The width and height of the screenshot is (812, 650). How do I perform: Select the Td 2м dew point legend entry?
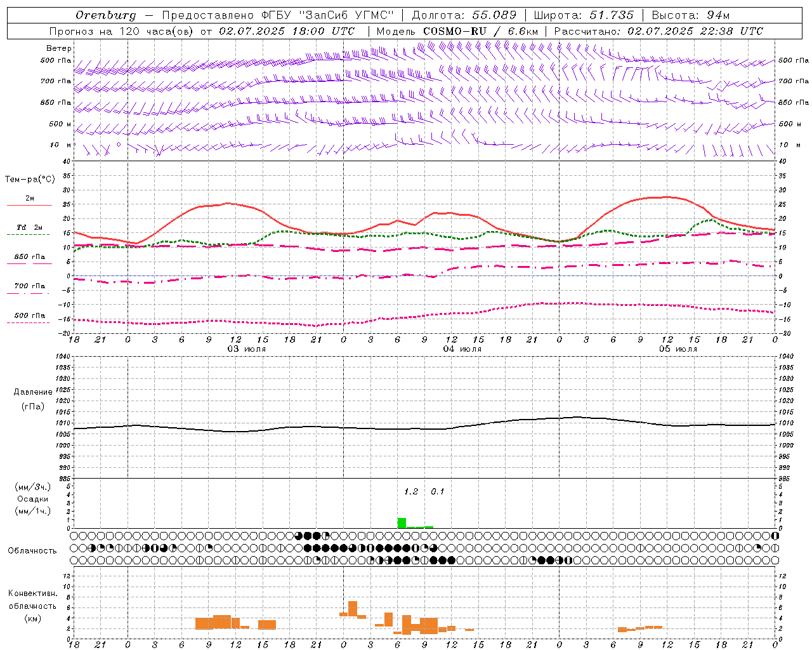[x=30, y=227]
